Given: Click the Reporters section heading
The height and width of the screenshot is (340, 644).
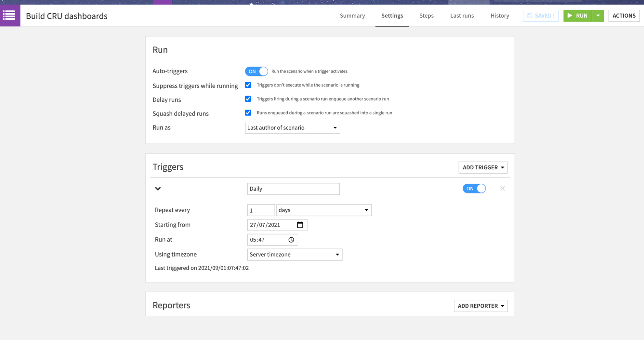Looking at the screenshot, I should click(171, 305).
